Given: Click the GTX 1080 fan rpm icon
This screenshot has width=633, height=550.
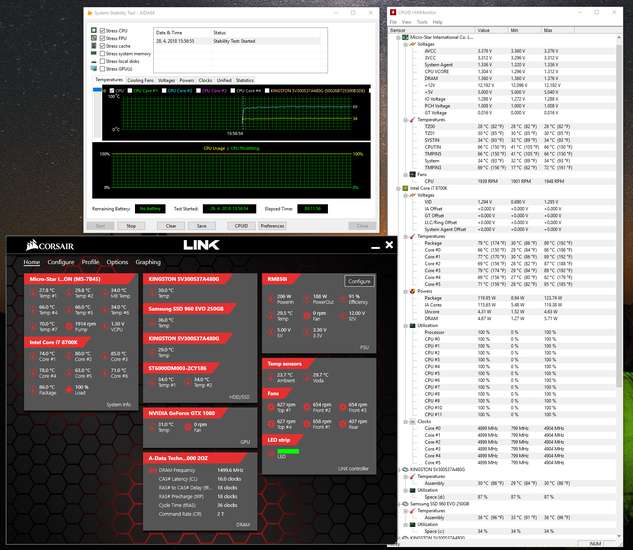Looking at the screenshot, I should point(188,427).
